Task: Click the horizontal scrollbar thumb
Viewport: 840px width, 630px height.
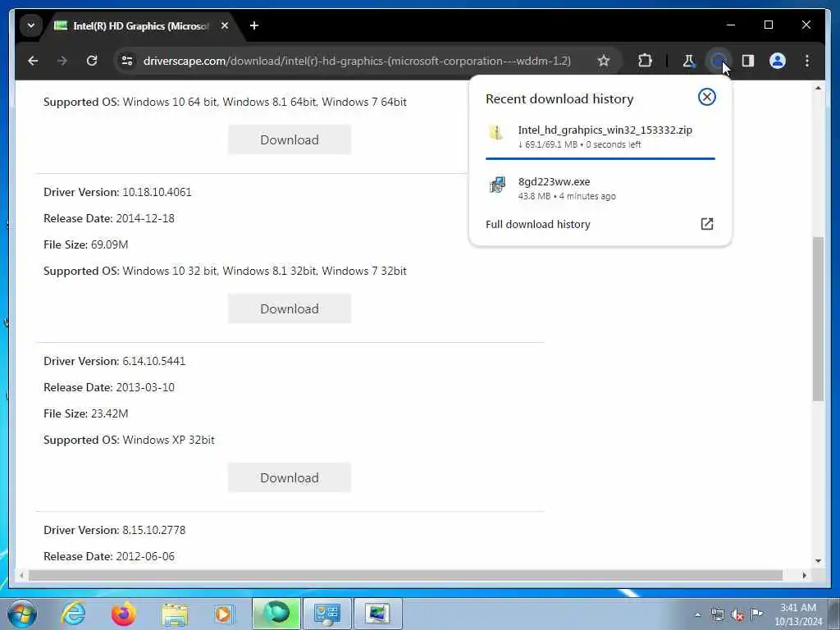Action: point(405,575)
